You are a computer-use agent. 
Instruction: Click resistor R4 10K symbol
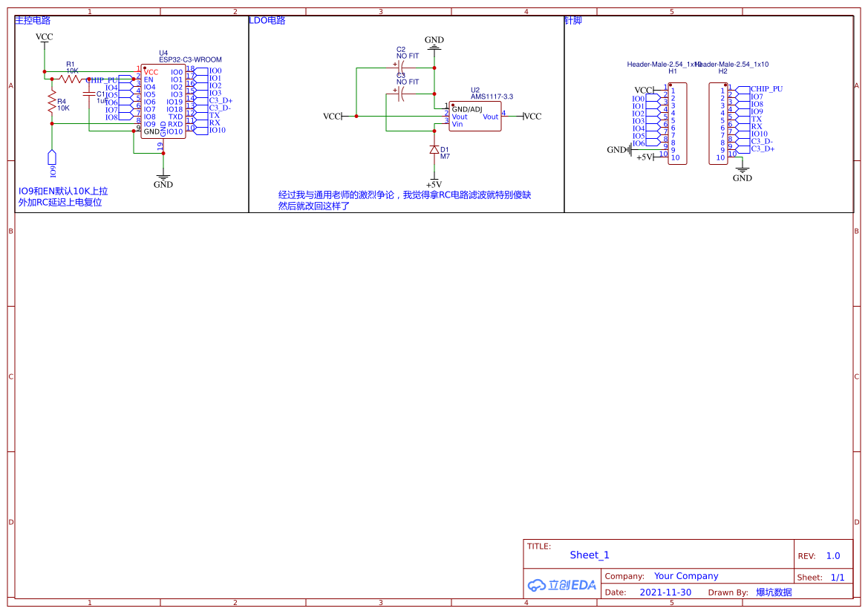pos(50,100)
